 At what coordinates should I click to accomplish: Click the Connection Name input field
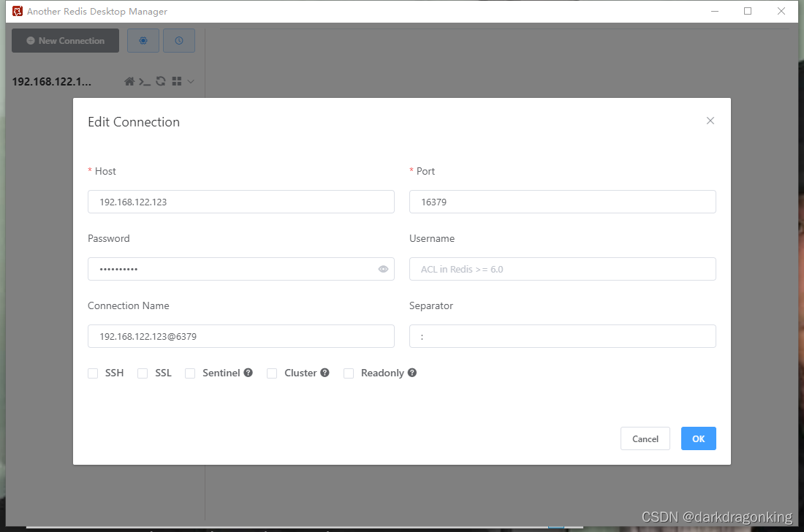click(x=241, y=336)
